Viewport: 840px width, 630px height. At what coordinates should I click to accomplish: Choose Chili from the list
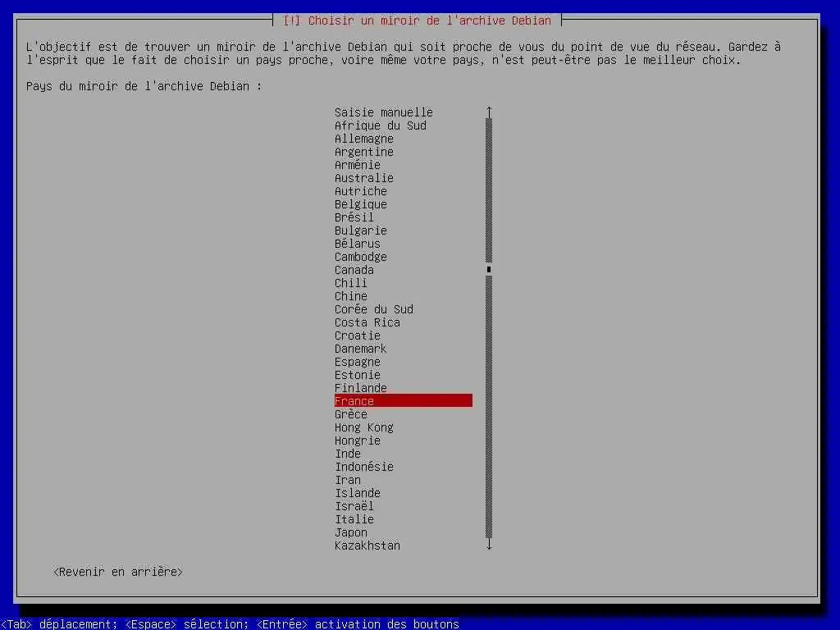tap(351, 283)
